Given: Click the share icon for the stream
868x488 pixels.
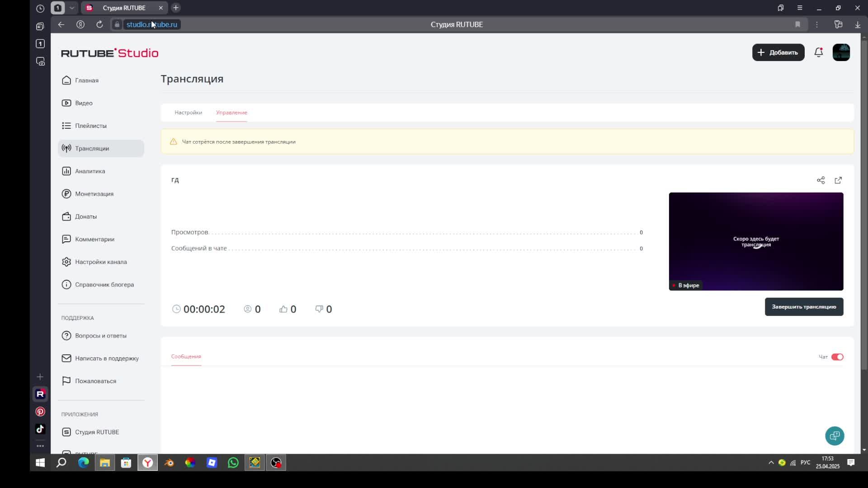Looking at the screenshot, I should (821, 180).
